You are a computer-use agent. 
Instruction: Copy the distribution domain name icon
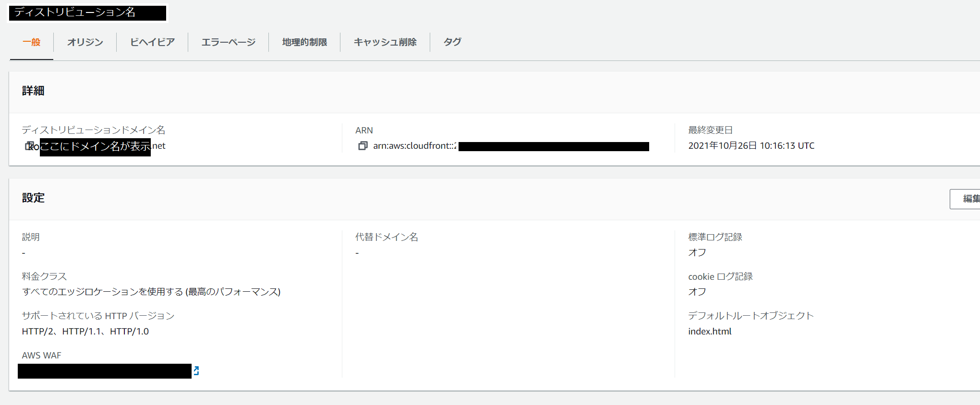tap(29, 146)
